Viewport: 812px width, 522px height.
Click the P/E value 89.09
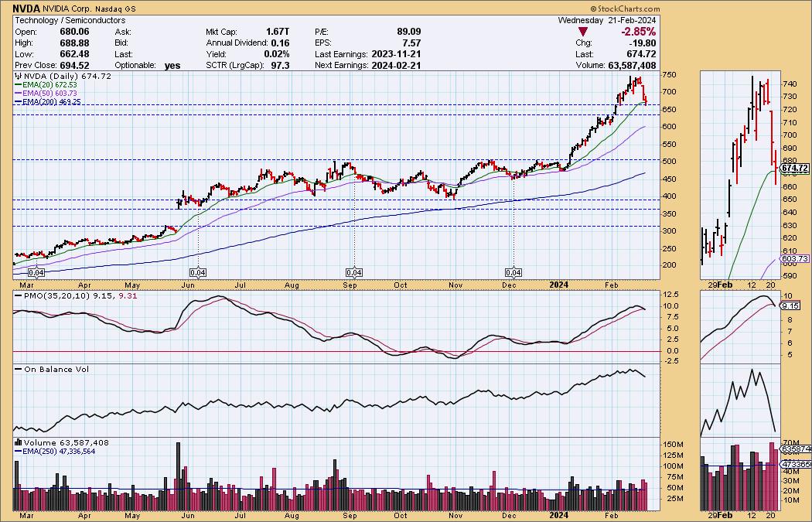(409, 32)
